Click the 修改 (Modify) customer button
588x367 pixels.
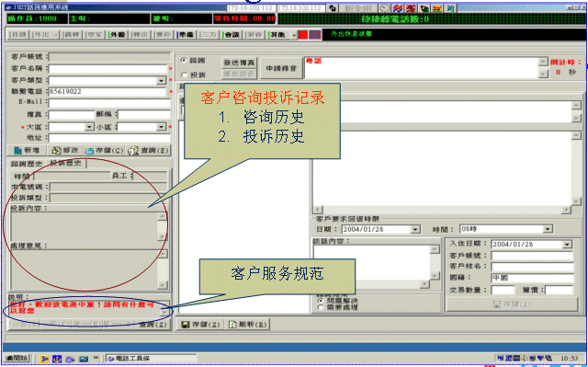pos(65,150)
